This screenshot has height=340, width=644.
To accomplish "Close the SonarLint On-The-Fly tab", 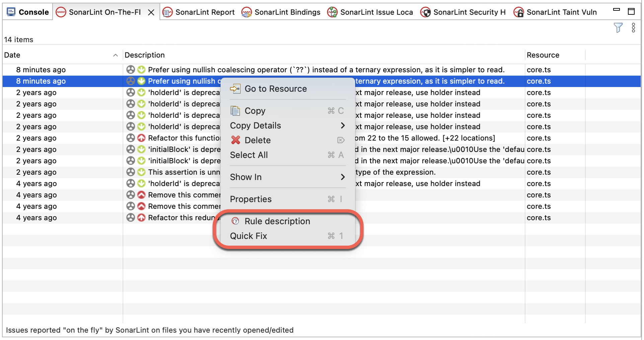I will pos(151,12).
